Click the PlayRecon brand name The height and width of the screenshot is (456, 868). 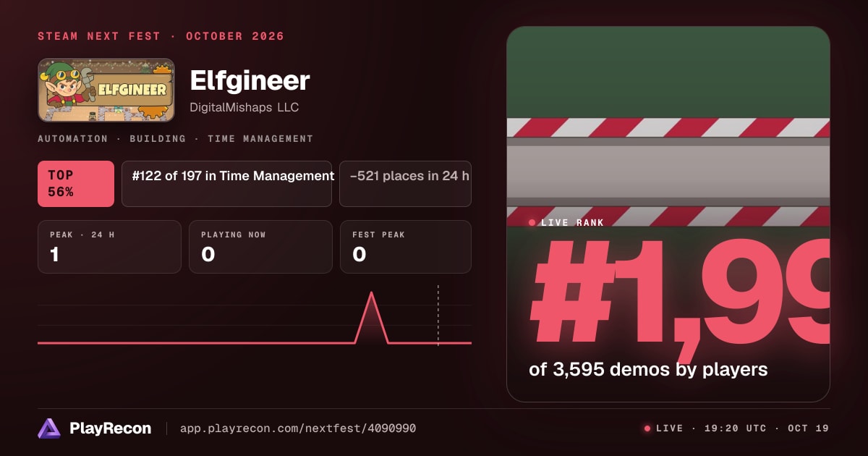tap(110, 428)
